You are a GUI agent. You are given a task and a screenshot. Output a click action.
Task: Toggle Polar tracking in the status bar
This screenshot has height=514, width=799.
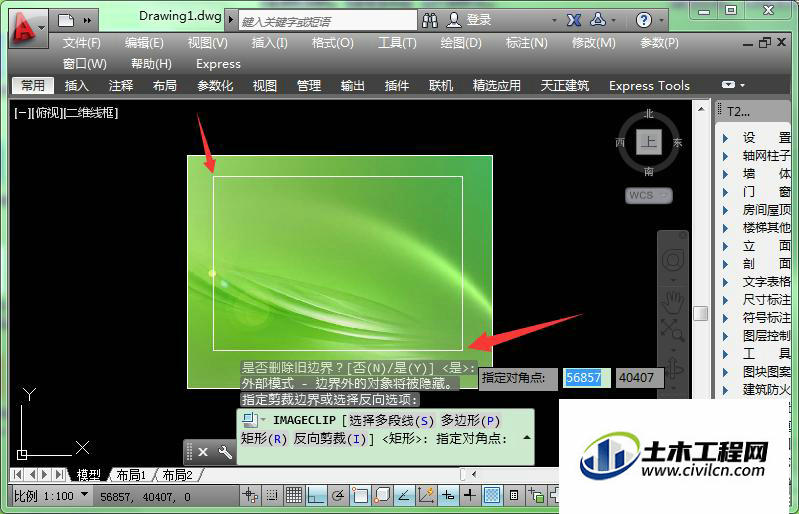pos(338,495)
